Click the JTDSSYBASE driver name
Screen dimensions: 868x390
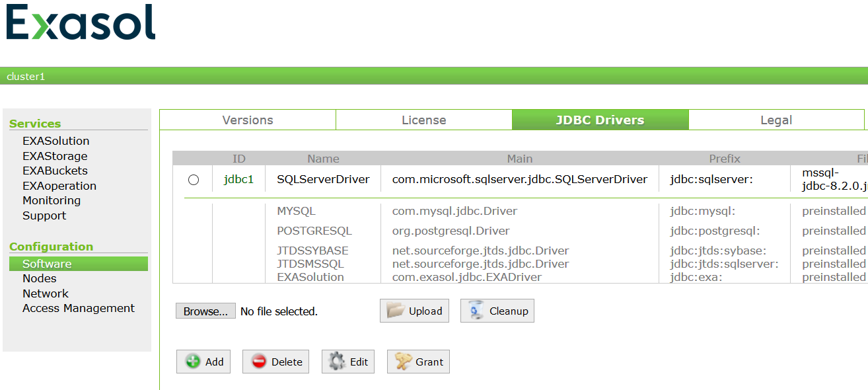coord(312,251)
